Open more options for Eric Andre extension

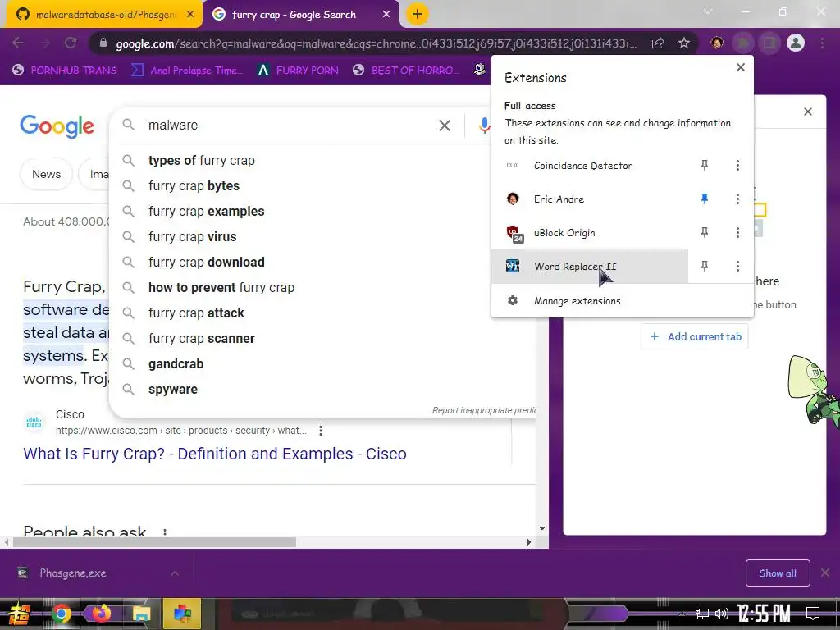[737, 199]
